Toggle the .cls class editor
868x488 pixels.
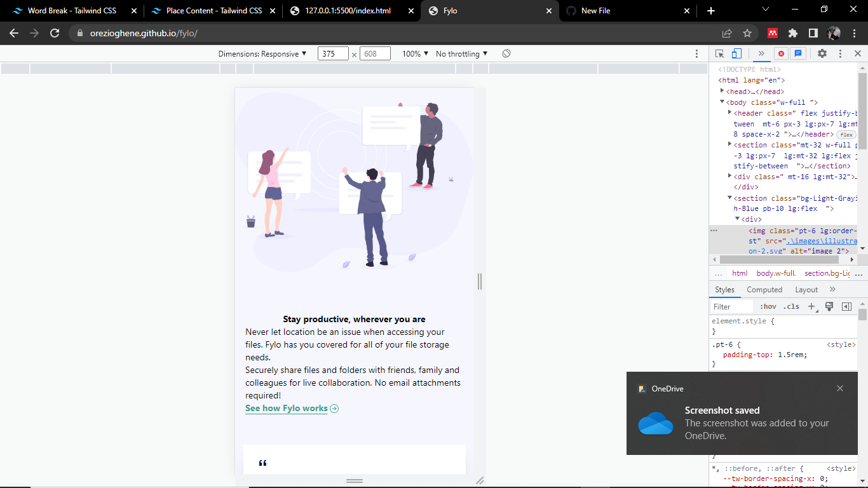coord(792,306)
